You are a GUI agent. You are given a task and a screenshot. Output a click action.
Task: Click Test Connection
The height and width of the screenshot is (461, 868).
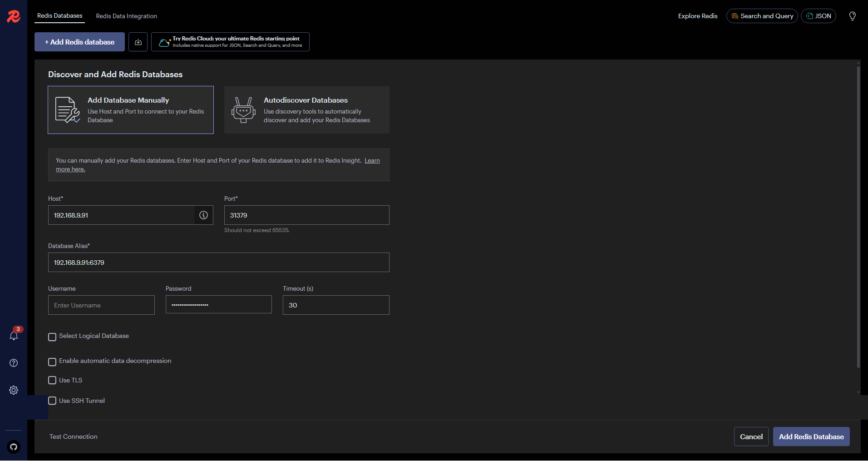74,436
